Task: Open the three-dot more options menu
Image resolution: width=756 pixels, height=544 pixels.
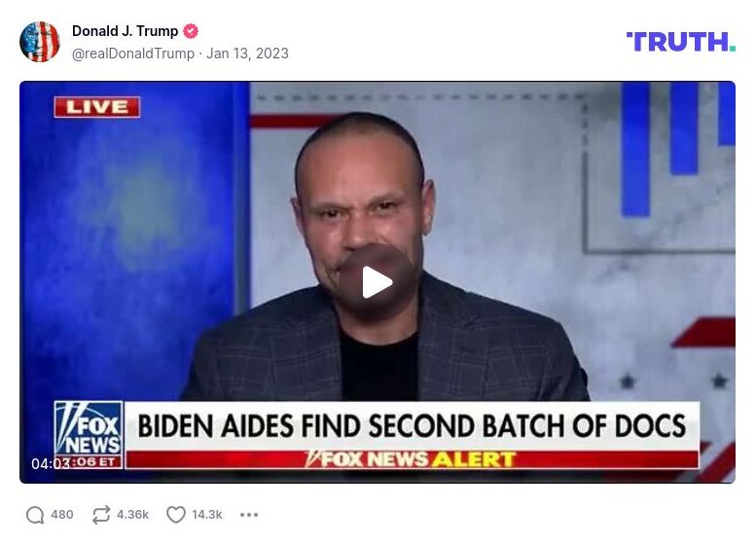Action: (249, 515)
